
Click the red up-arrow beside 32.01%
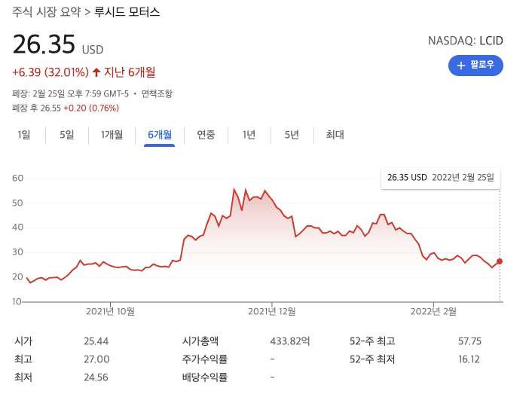coord(96,72)
